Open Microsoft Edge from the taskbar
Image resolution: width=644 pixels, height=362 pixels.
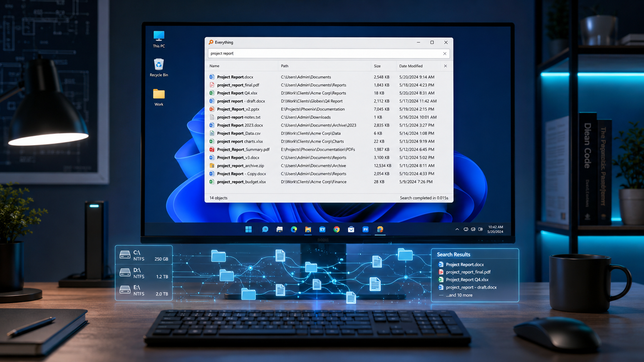click(294, 229)
